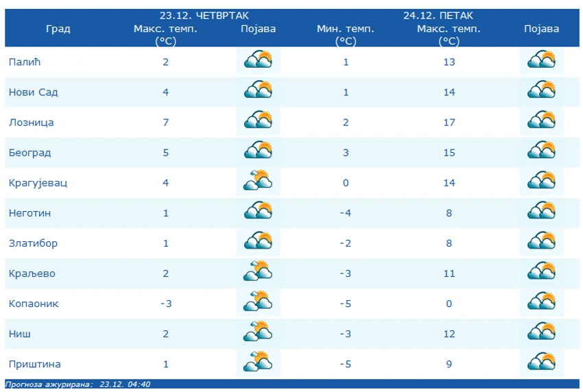This screenshot has width=583, height=392.
Task: Select Thursday weather icon for Крагујевац
Action: (258, 182)
